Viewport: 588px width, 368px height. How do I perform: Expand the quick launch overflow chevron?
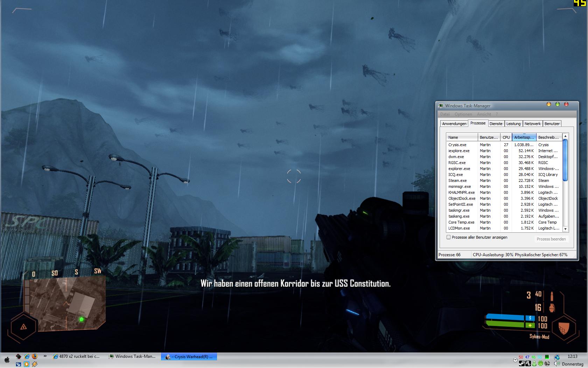pos(45,356)
